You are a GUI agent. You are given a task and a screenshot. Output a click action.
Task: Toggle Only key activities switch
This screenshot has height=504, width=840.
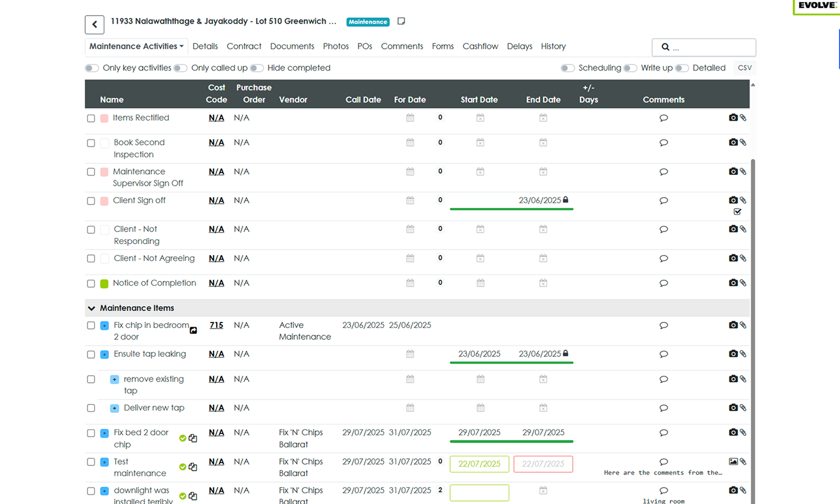click(92, 68)
